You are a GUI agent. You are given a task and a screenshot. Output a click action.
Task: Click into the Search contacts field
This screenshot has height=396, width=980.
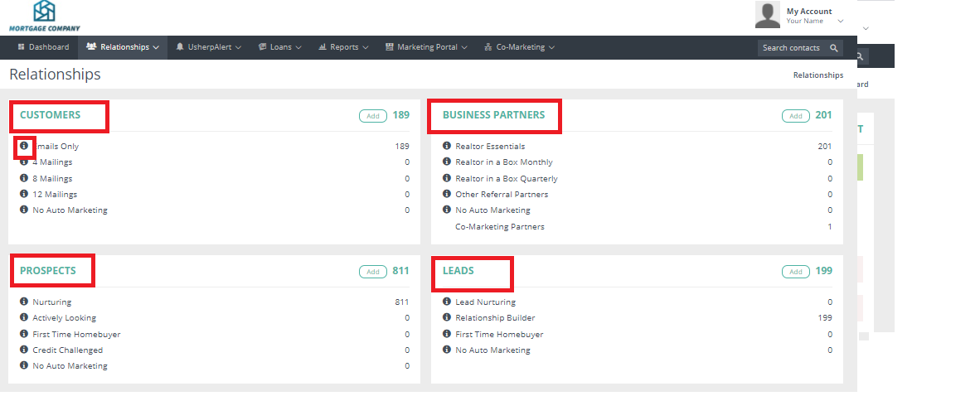coord(791,48)
